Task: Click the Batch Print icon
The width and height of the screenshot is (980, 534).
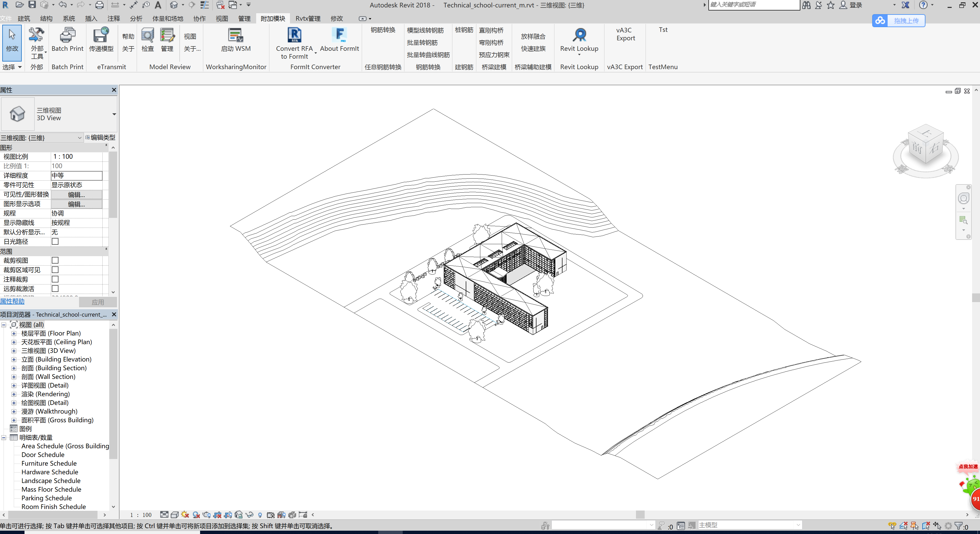Action: (x=67, y=35)
